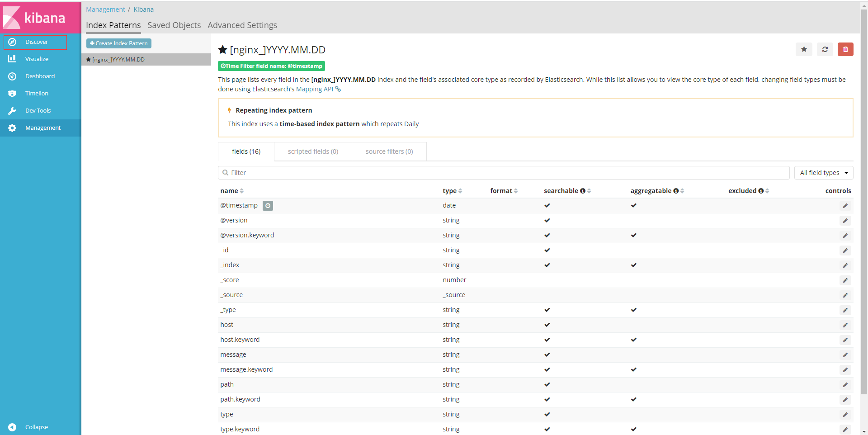Screen dimensions: 868x435
Task: Edit the host field
Action: click(x=845, y=325)
